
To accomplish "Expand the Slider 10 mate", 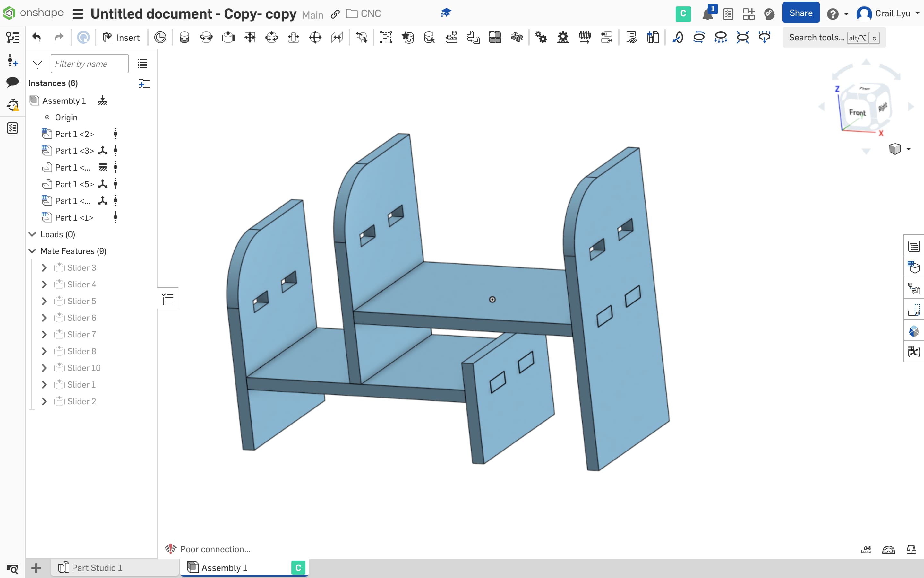I will [x=44, y=368].
